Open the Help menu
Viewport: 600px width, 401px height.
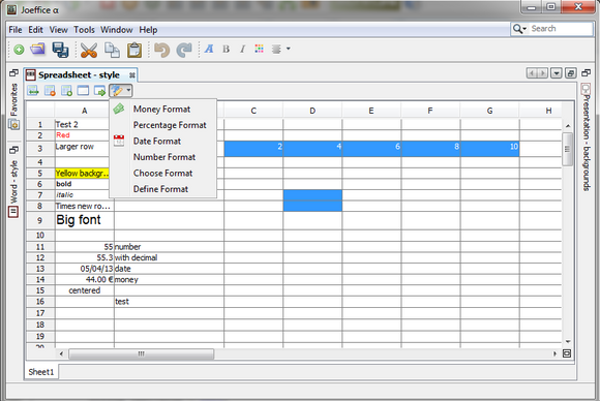pos(148,30)
